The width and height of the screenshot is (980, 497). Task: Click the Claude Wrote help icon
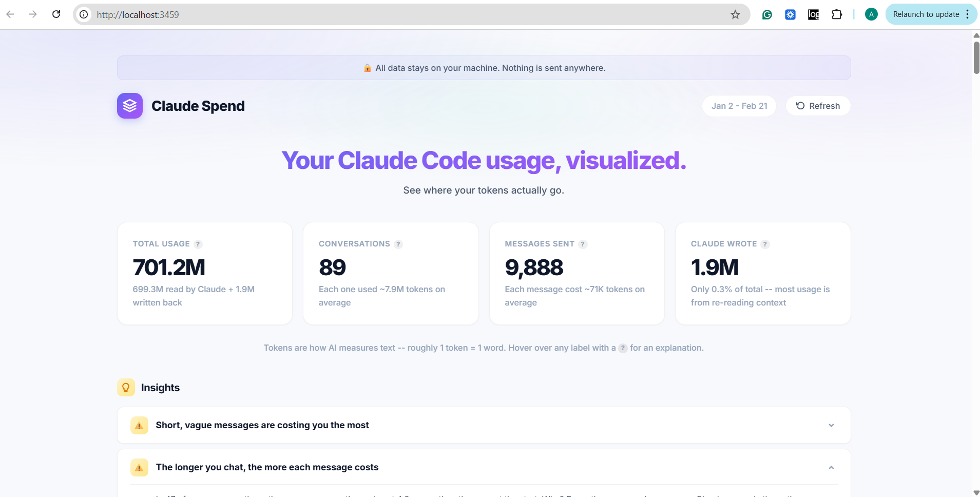pyautogui.click(x=765, y=244)
